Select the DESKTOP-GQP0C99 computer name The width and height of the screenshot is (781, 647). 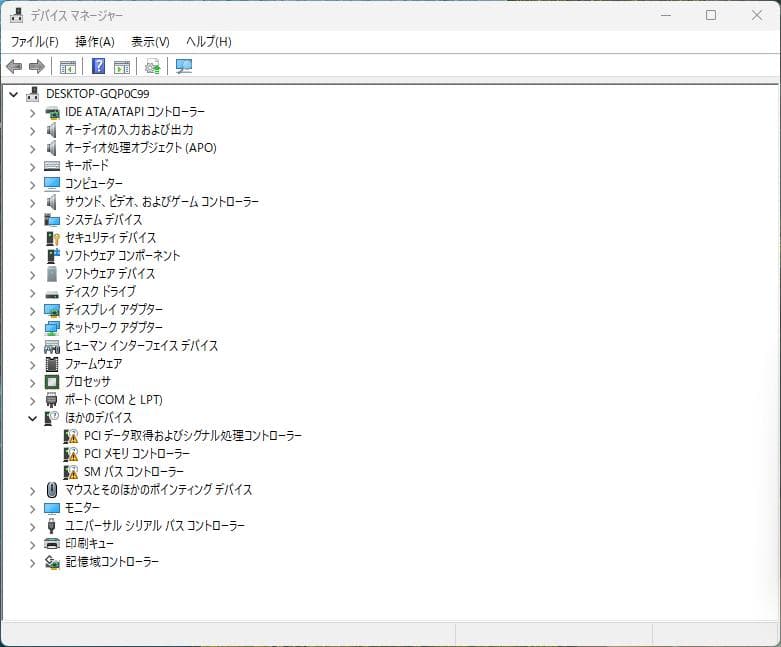(98, 94)
